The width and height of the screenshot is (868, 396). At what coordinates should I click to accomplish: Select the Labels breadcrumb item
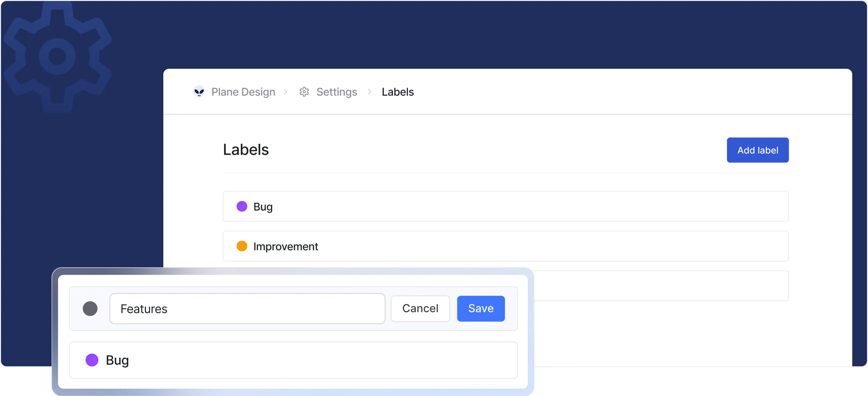[x=397, y=92]
